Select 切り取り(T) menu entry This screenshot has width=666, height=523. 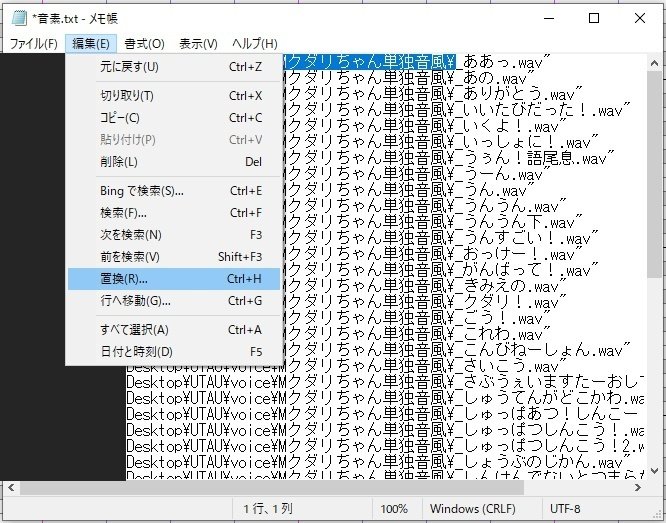(174, 96)
